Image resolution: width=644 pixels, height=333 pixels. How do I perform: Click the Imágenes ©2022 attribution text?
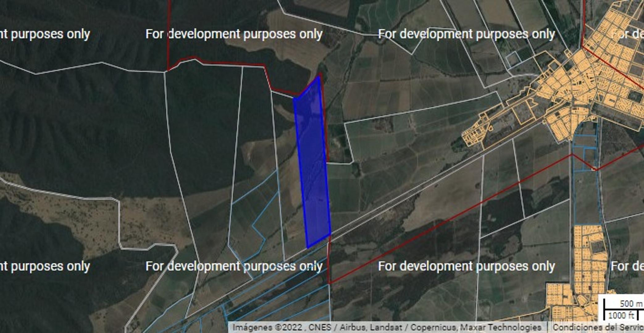click(x=267, y=327)
